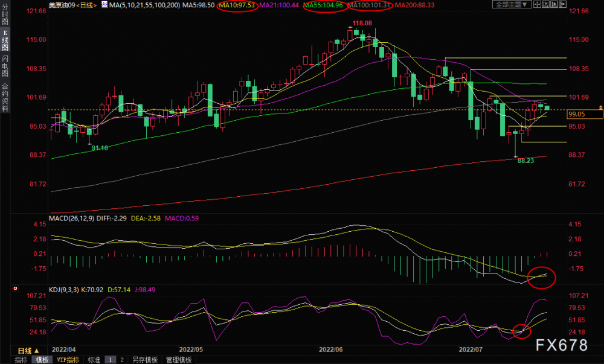Click the 美原油09 contract title
The height and width of the screenshot is (364, 604).
point(62,5)
